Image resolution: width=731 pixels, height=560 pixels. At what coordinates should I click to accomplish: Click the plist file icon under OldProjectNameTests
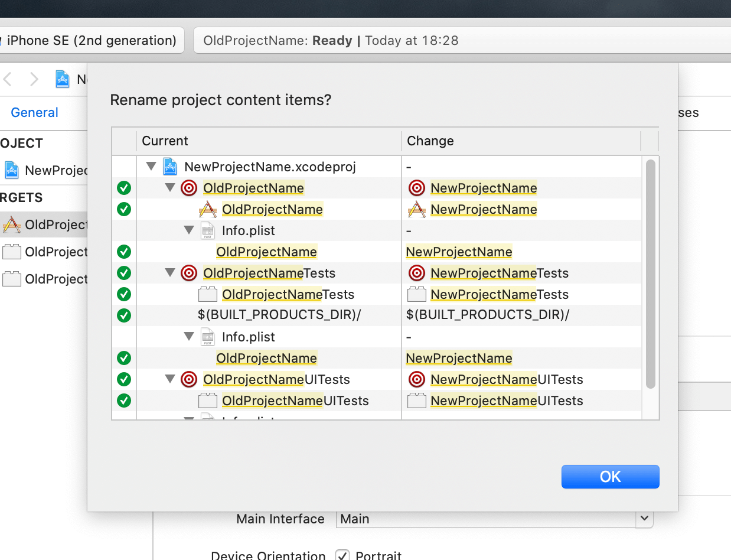point(207,337)
